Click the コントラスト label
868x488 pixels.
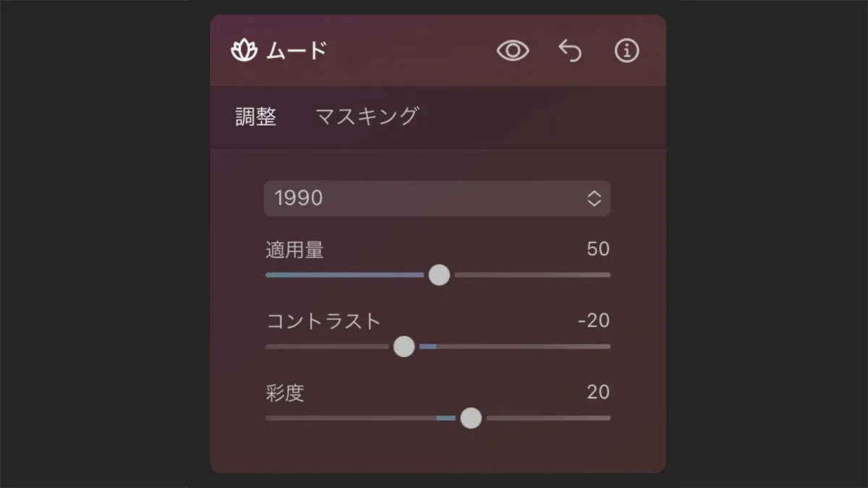(x=323, y=321)
